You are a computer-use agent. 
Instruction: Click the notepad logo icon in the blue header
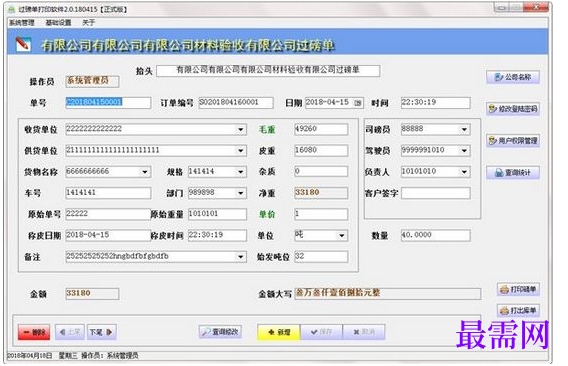point(23,44)
